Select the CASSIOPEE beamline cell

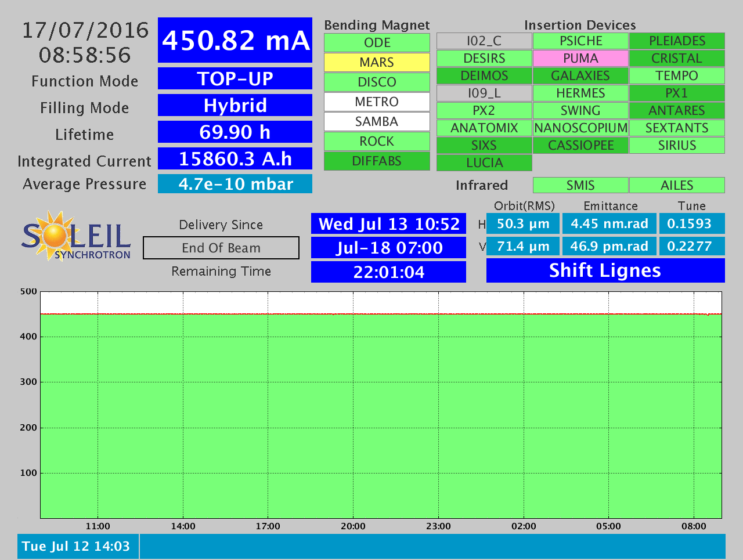click(580, 145)
